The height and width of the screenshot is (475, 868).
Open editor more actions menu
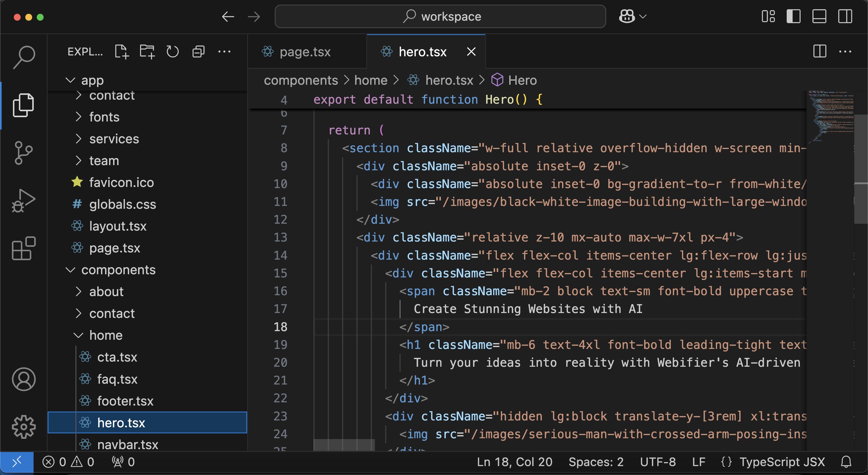pos(845,52)
